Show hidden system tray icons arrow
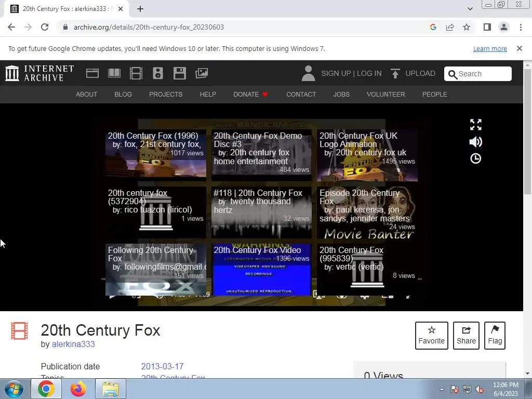 pos(442,389)
